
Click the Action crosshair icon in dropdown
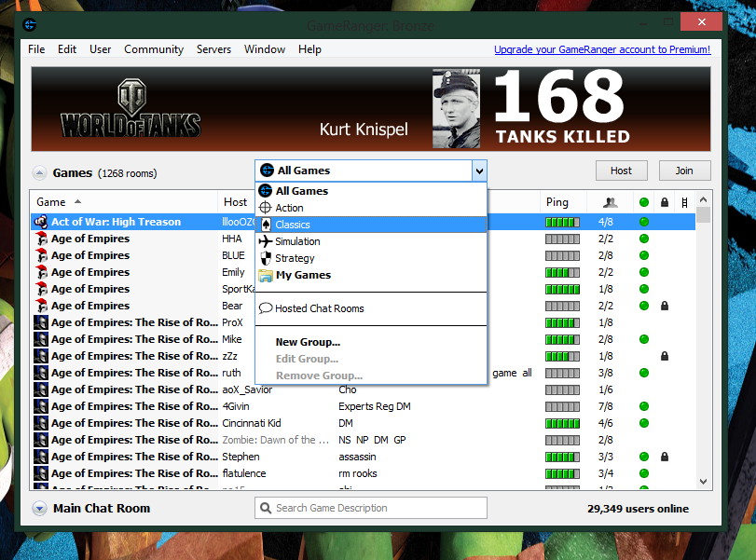click(266, 208)
